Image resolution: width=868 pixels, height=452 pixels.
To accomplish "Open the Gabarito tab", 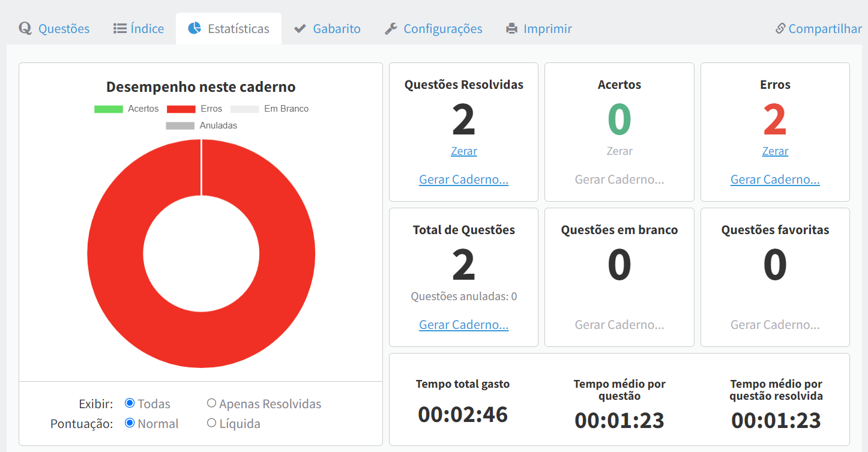I will coord(336,28).
